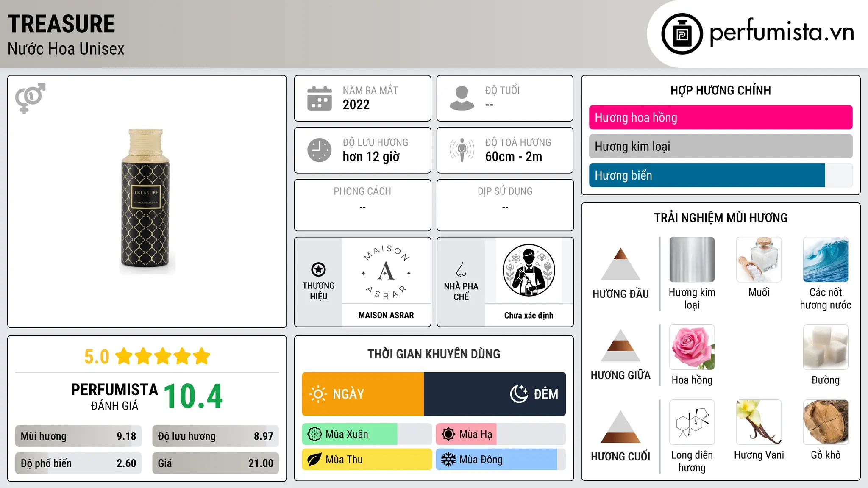Image resolution: width=868 pixels, height=488 pixels.
Task: Click the sillage icon beside Độ toả hương
Action: tap(462, 150)
